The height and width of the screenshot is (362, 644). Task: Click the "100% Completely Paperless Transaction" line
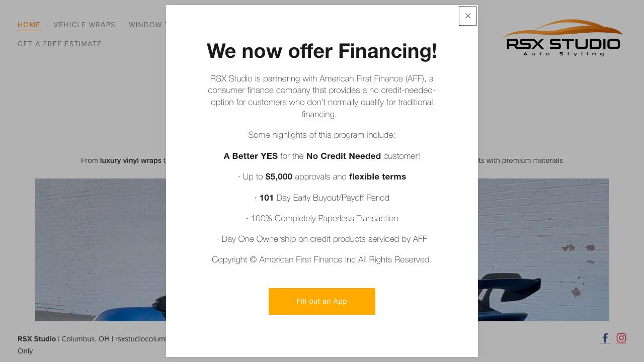pyautogui.click(x=322, y=218)
